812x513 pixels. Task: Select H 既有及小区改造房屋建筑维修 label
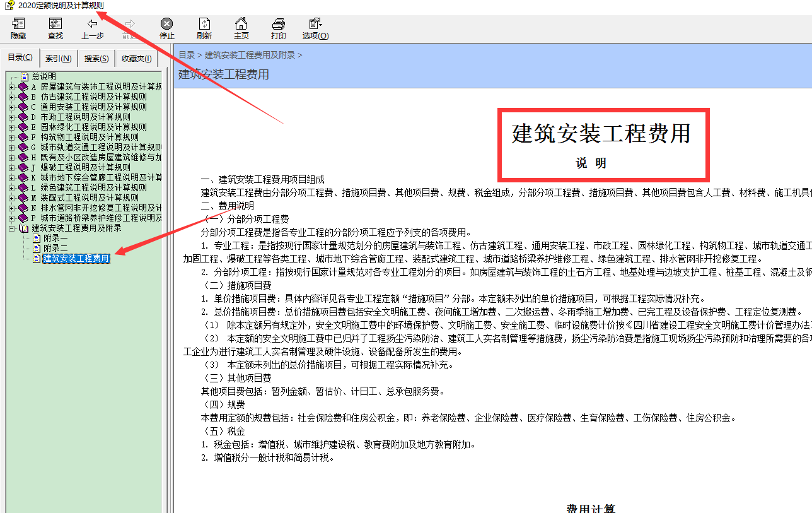pyautogui.click(x=96, y=158)
